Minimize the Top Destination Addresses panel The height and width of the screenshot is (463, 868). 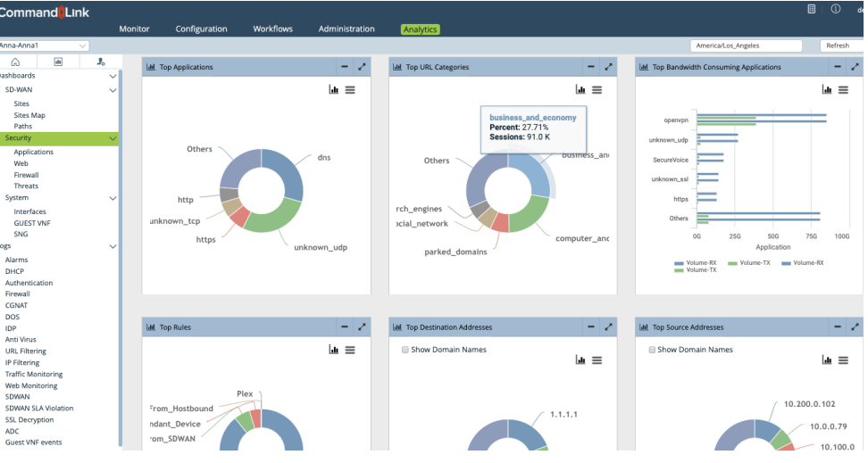point(590,327)
